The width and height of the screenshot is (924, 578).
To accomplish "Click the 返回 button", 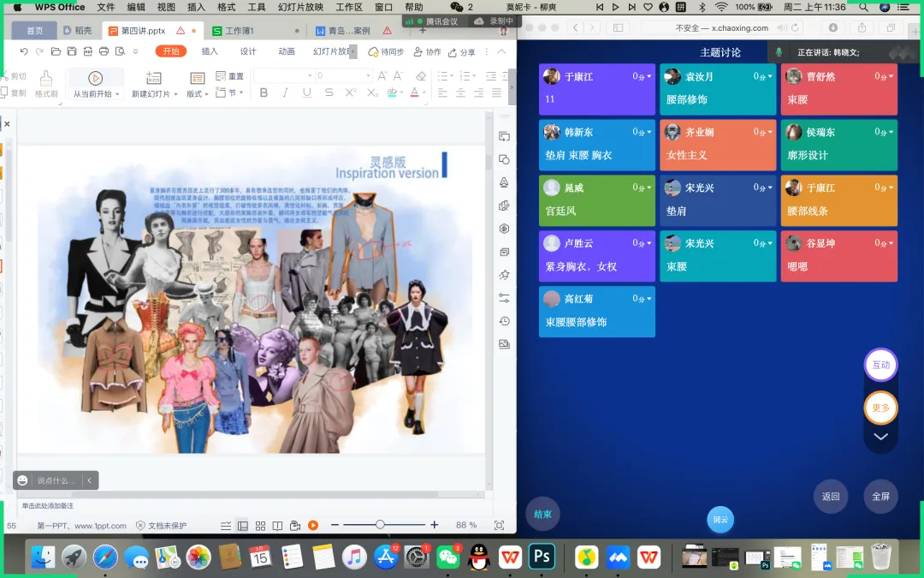I will tap(831, 497).
